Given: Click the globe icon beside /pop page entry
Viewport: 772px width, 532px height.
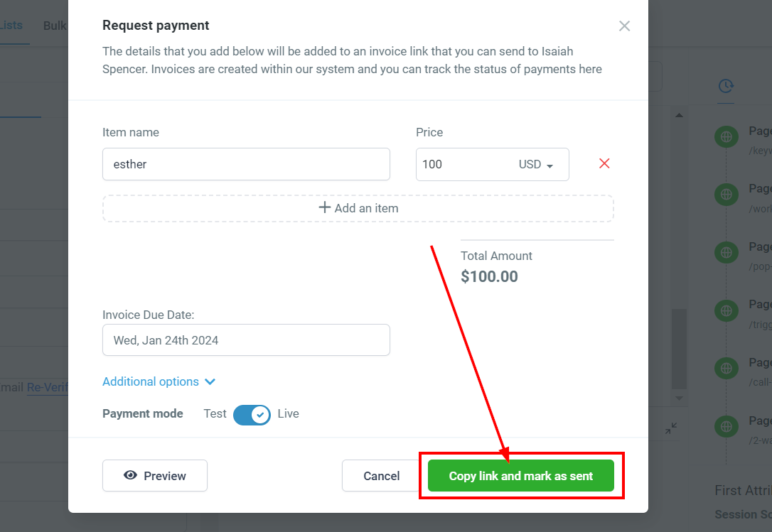Looking at the screenshot, I should point(727,252).
